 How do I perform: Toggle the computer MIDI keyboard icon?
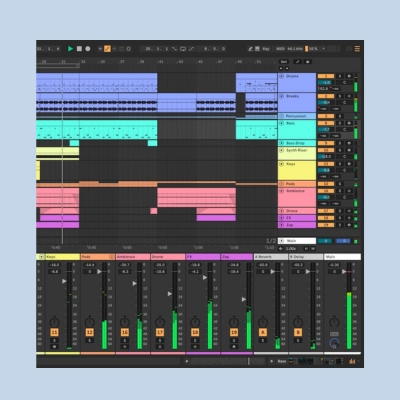257,49
